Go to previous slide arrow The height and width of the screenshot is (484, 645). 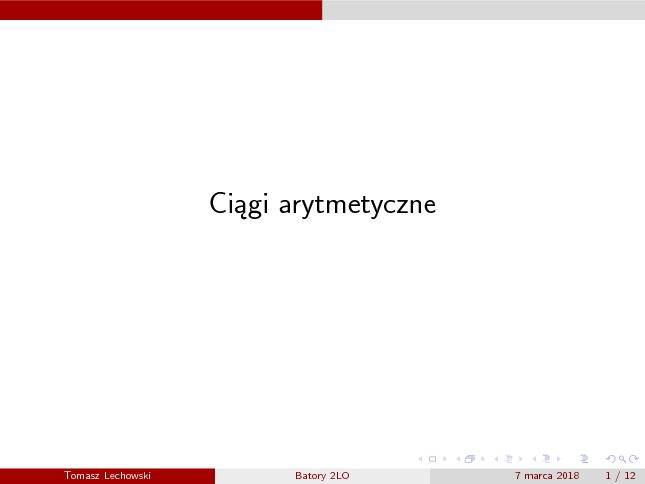point(420,459)
